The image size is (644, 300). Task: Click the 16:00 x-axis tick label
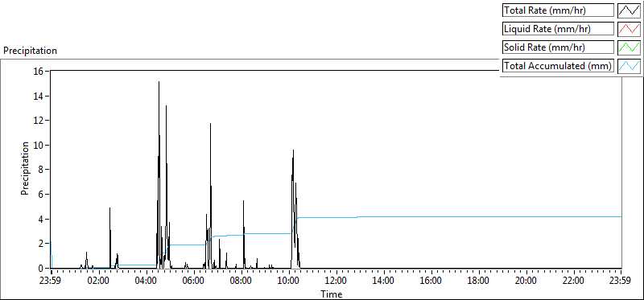[x=431, y=282]
